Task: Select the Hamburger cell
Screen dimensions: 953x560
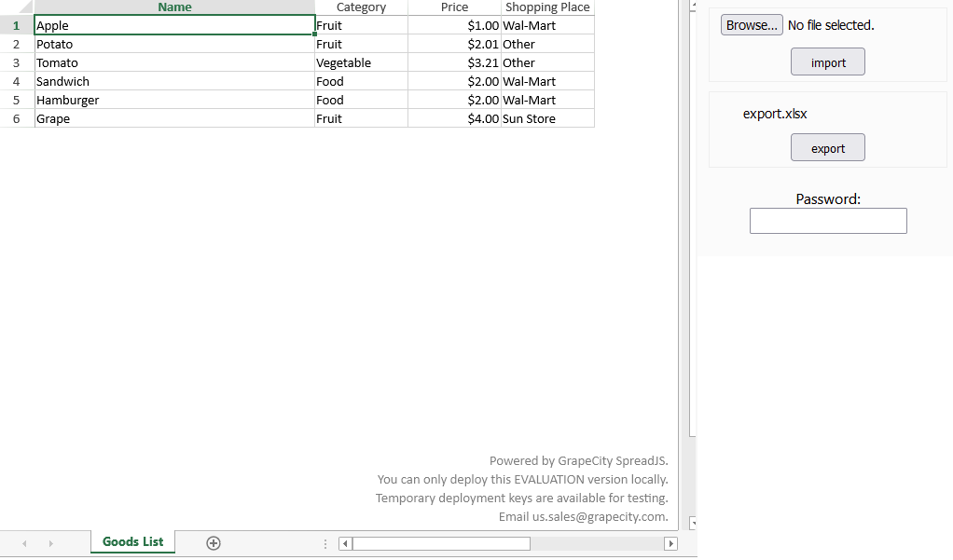Action: click(x=174, y=100)
